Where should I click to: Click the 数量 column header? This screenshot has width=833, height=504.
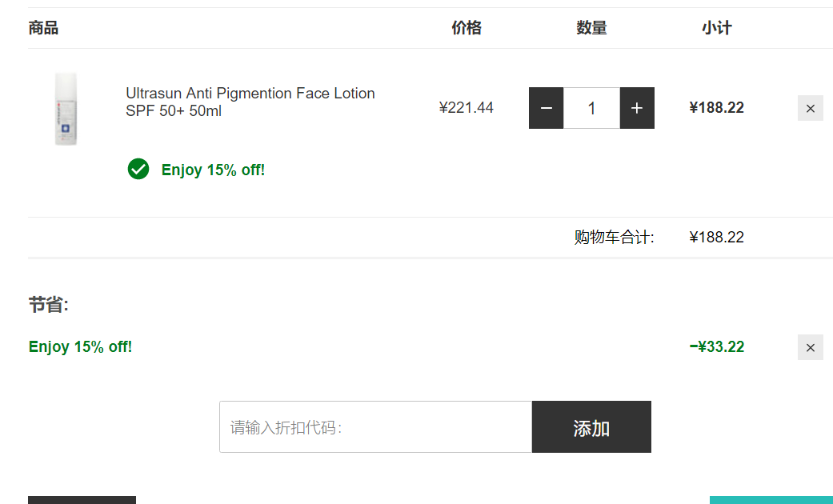point(591,28)
